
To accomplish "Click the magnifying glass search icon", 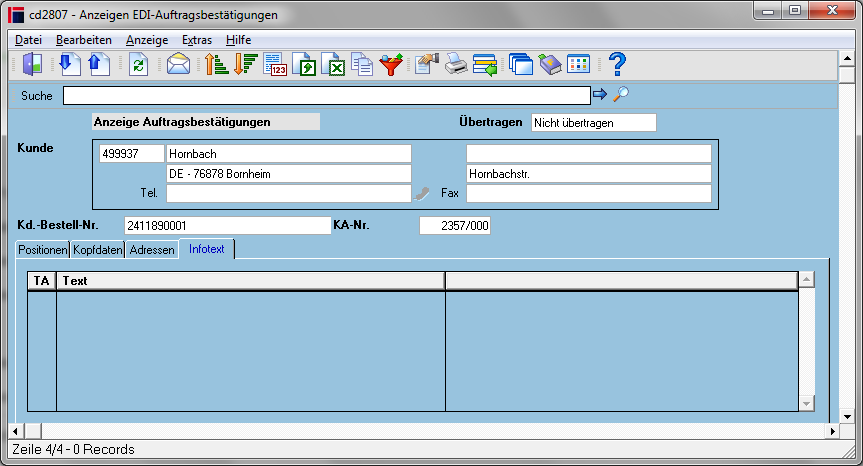I will [621, 94].
